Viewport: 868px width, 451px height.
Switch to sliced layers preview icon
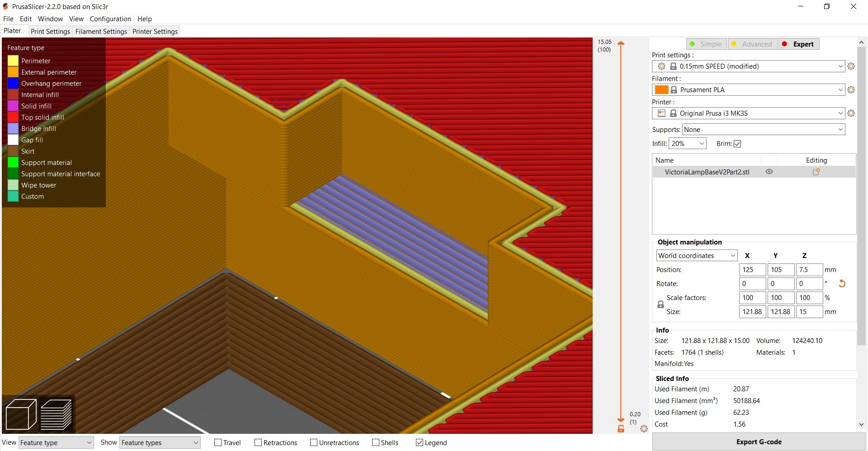(56, 414)
